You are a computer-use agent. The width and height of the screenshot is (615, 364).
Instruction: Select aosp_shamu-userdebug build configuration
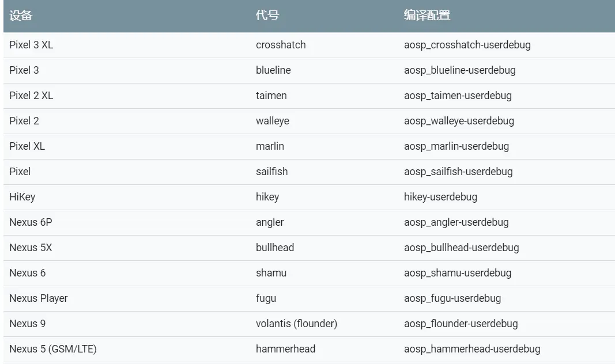click(458, 273)
